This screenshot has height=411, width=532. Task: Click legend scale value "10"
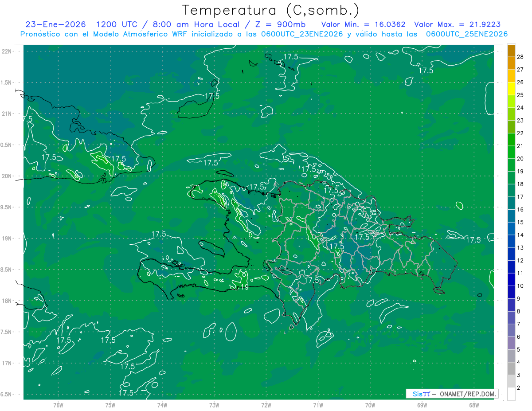tap(520, 286)
